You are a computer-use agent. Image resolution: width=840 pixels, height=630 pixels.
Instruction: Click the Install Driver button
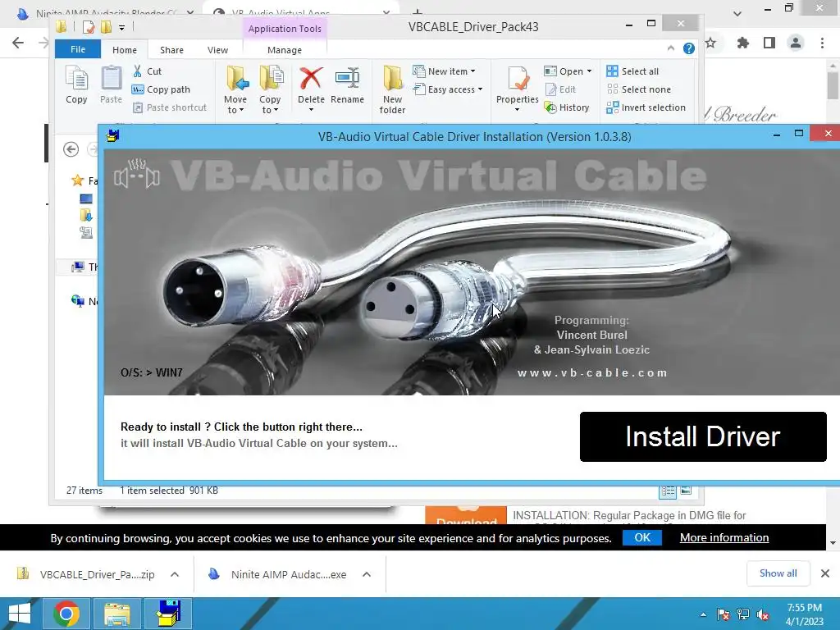(703, 436)
